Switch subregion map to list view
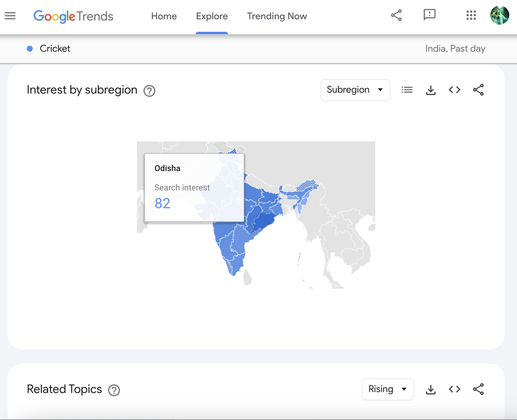517x420 pixels. tap(407, 90)
